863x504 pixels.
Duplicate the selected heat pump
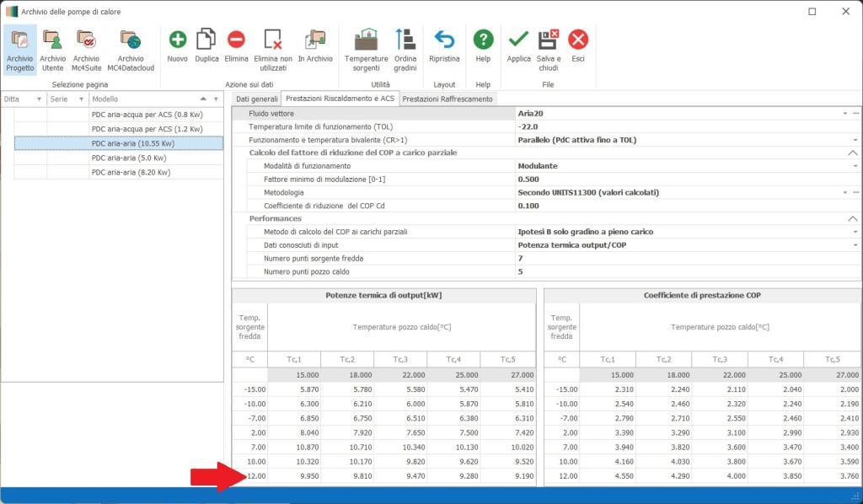tap(206, 46)
